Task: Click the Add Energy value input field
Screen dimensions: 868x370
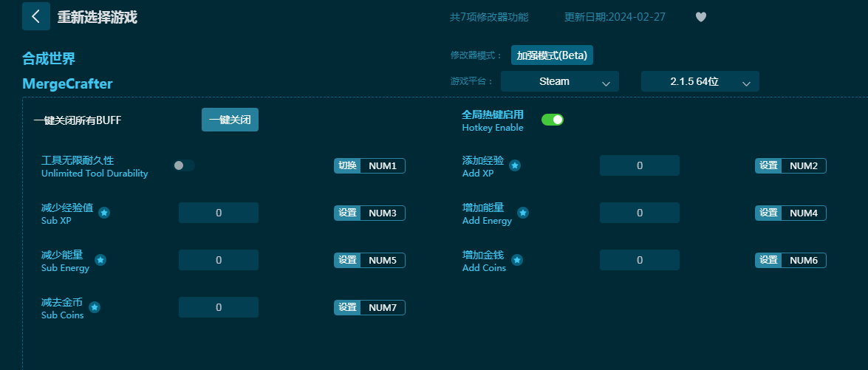Action: point(640,213)
